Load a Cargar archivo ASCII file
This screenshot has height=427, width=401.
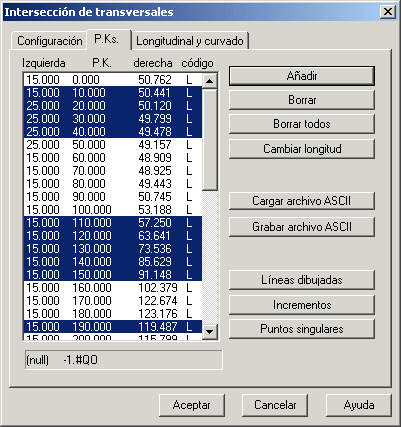(302, 201)
